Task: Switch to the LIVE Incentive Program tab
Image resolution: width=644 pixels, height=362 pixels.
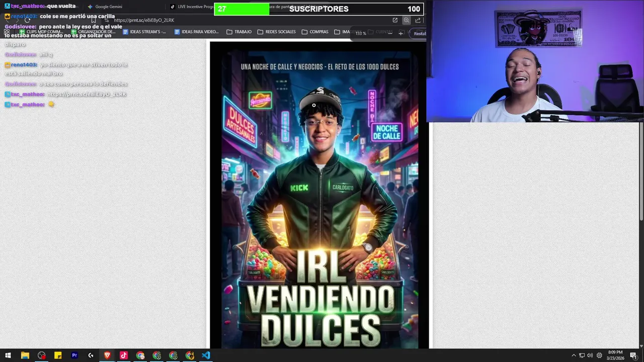Action: click(192, 7)
